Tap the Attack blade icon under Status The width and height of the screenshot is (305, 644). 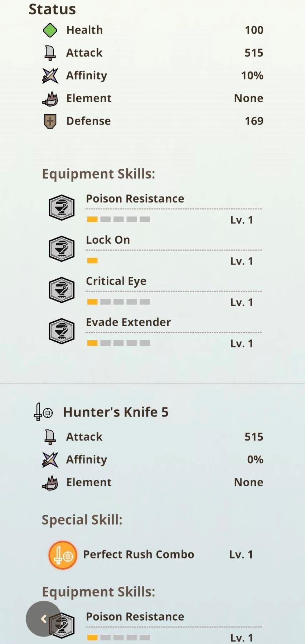(x=50, y=53)
